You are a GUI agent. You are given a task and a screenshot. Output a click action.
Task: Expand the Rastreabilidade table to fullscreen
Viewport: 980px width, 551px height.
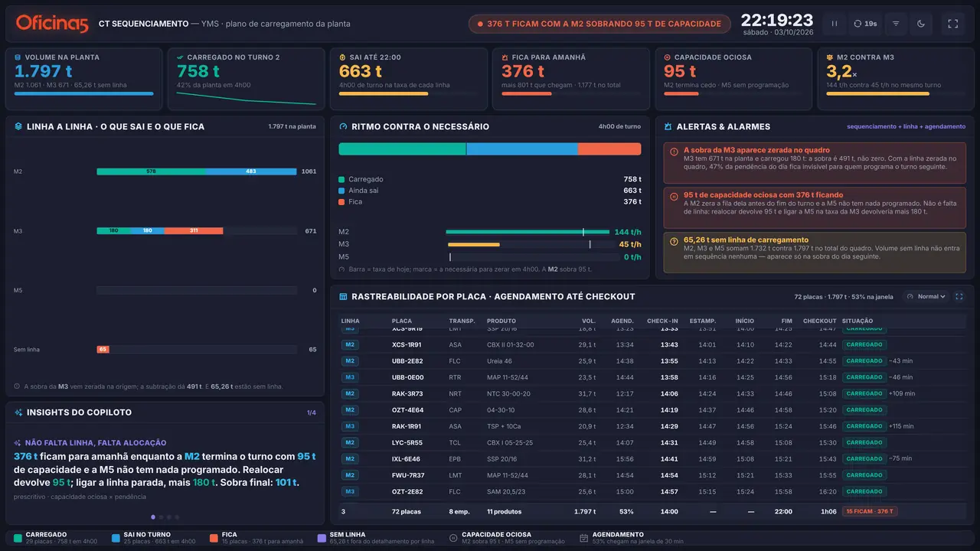959,296
